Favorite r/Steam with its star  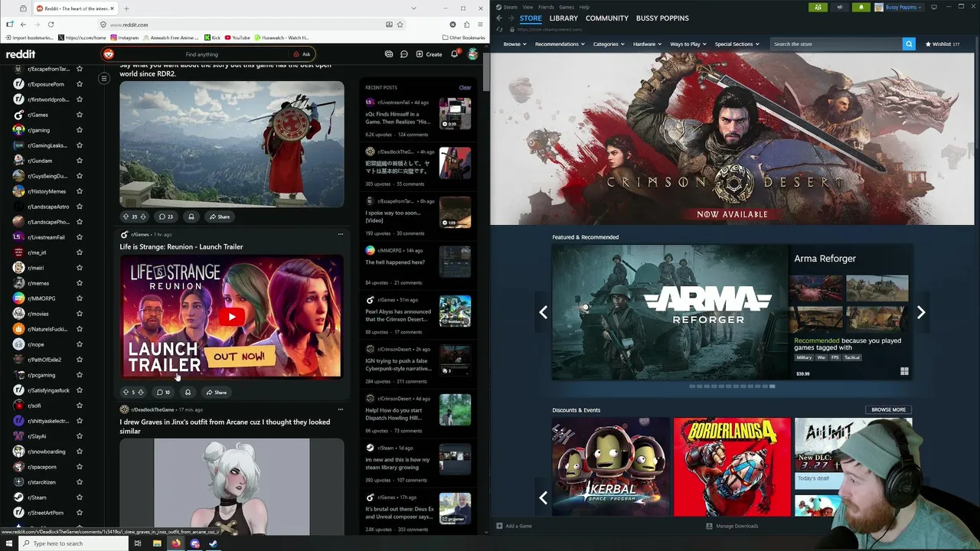tap(79, 497)
